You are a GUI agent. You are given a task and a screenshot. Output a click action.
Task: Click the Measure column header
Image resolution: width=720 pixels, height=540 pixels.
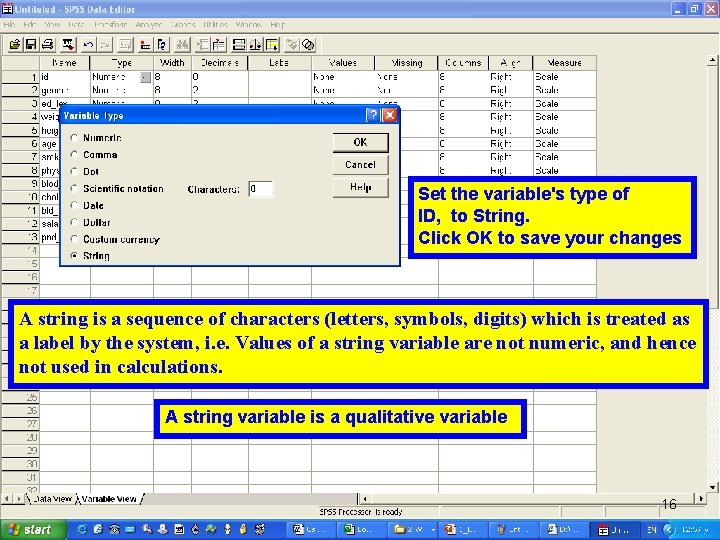[564, 63]
